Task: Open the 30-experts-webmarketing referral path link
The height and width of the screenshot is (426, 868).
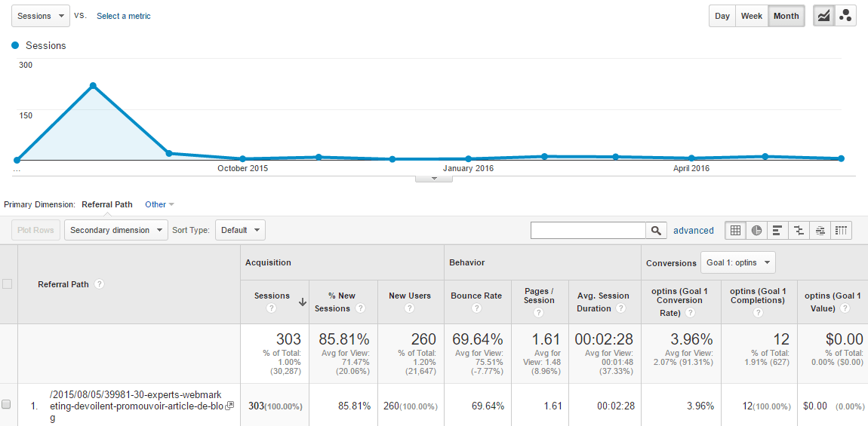Action: 136,405
